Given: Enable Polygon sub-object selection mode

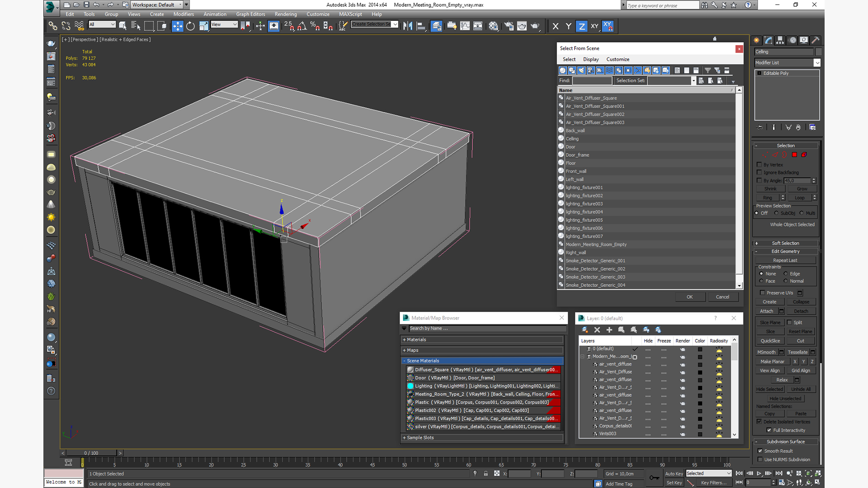Looking at the screenshot, I should pyautogui.click(x=794, y=155).
